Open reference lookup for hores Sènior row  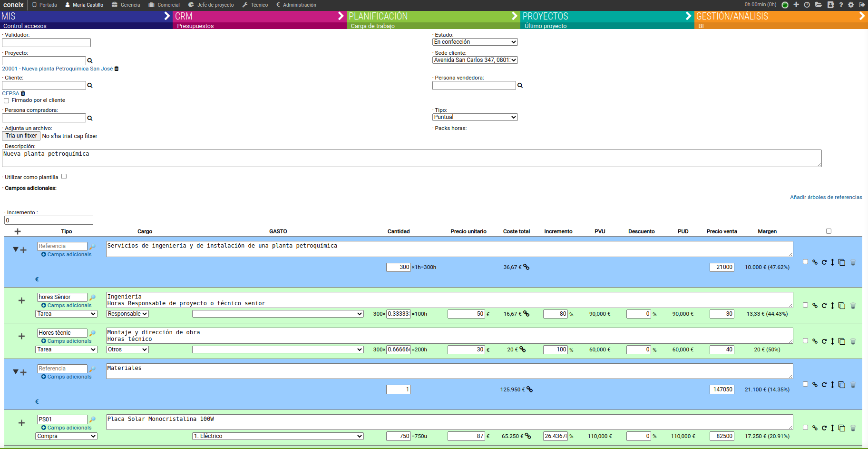pyautogui.click(x=93, y=298)
